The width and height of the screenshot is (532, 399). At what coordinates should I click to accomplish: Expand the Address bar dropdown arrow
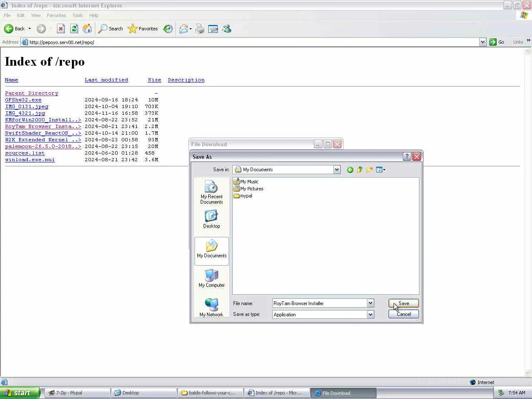click(483, 42)
